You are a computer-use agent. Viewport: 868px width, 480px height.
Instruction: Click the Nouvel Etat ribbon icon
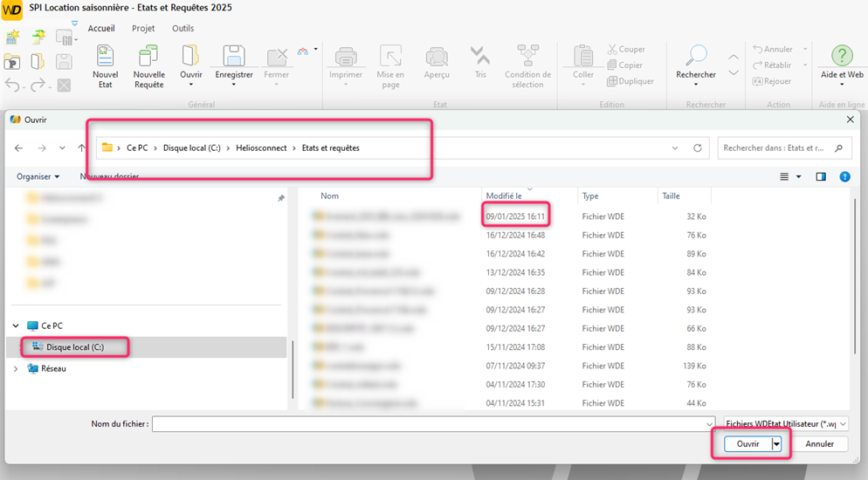tap(106, 59)
